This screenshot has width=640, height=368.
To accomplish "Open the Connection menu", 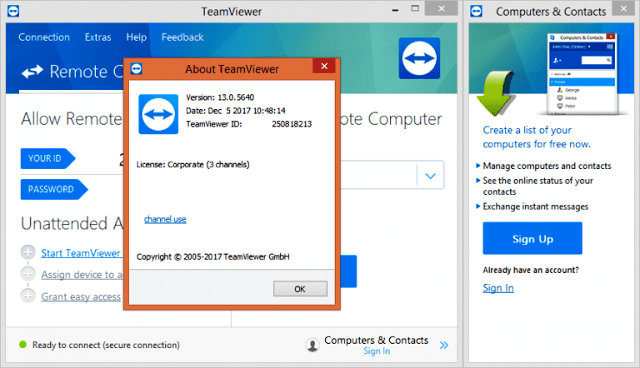I will click(44, 37).
